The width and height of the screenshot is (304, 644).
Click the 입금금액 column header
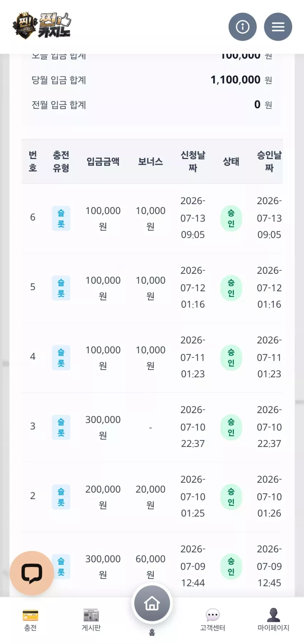pyautogui.click(x=103, y=162)
